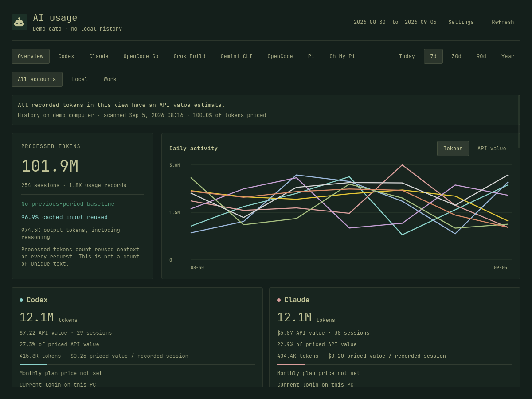Click the Claude card pink dot indicator
This screenshot has width=532, height=399.
[x=279, y=300]
